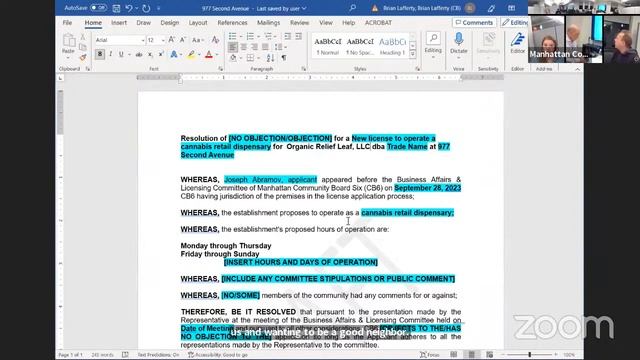
Task: Open the Font name combo box
Action: pos(120,40)
